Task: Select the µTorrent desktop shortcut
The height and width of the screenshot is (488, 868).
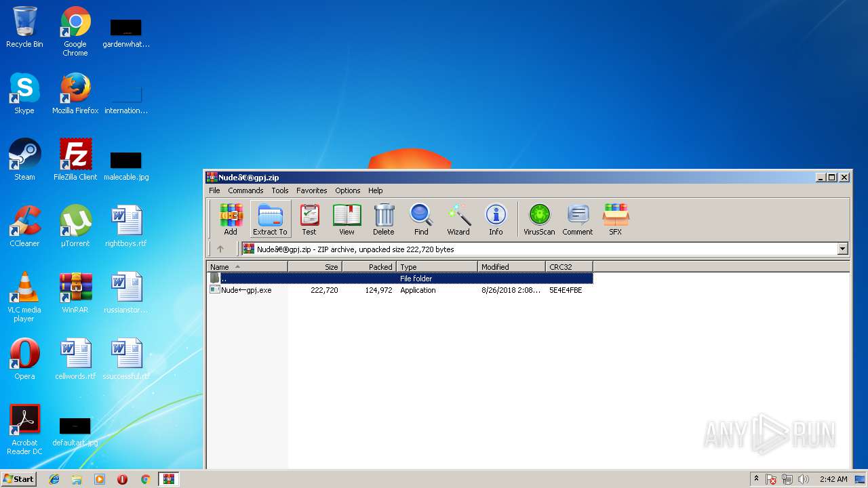Action: click(x=75, y=226)
